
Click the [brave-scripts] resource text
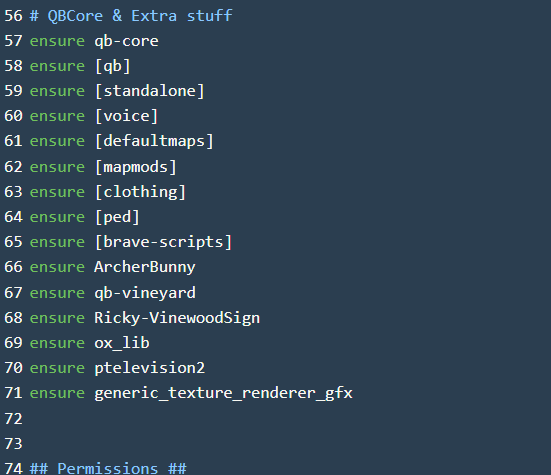click(x=163, y=242)
